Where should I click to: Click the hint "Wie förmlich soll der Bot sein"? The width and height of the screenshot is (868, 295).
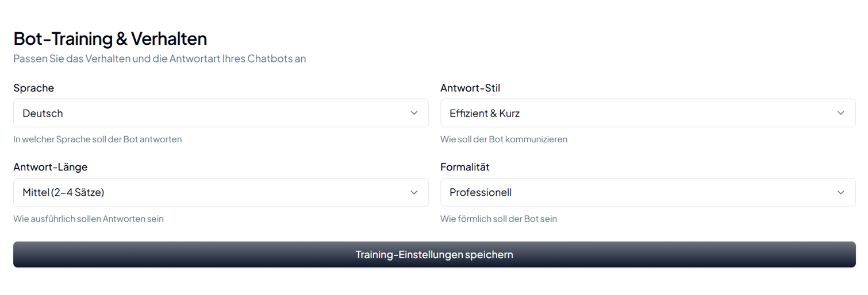(498, 219)
